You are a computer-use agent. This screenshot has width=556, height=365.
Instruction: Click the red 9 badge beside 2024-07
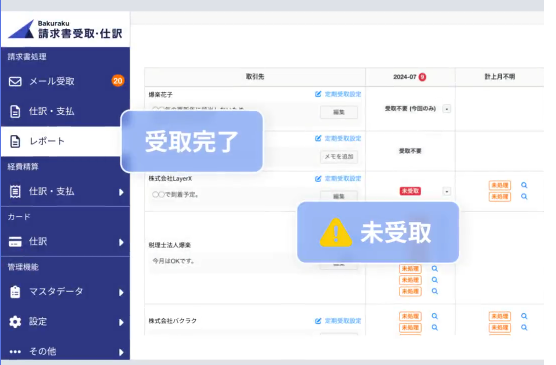[x=422, y=77]
